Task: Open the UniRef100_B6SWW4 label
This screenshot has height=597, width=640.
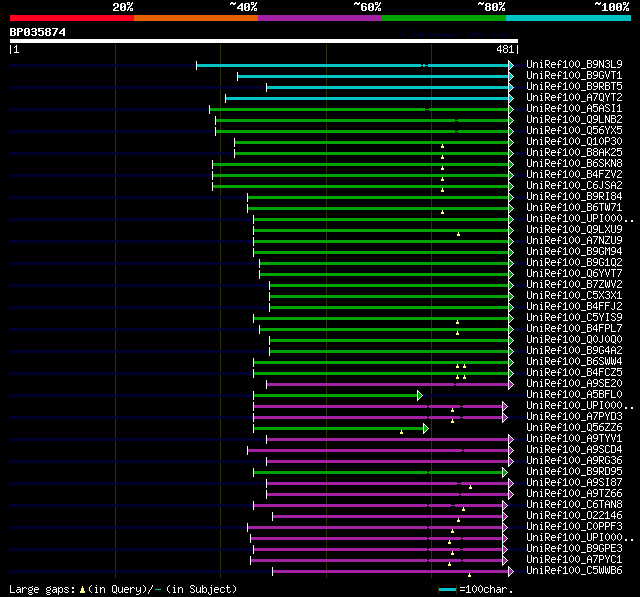Action: [x=574, y=362]
